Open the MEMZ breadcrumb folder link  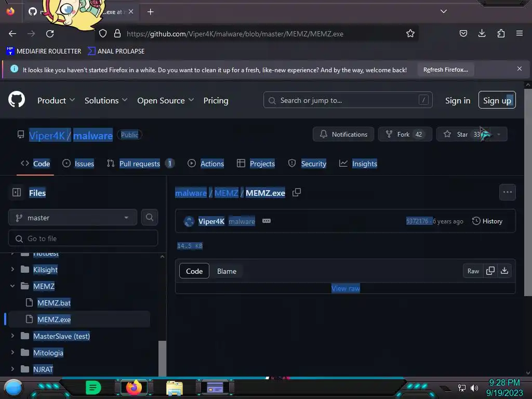tap(227, 193)
